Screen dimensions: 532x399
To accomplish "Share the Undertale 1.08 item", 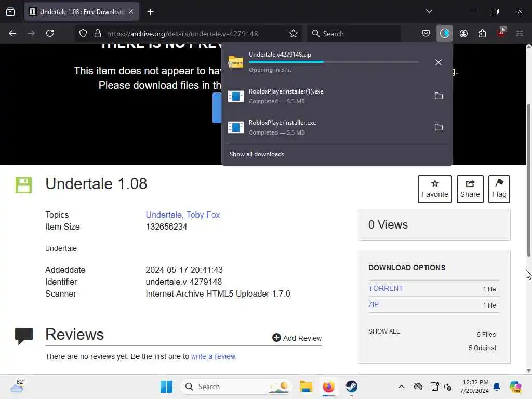I will pos(470,189).
